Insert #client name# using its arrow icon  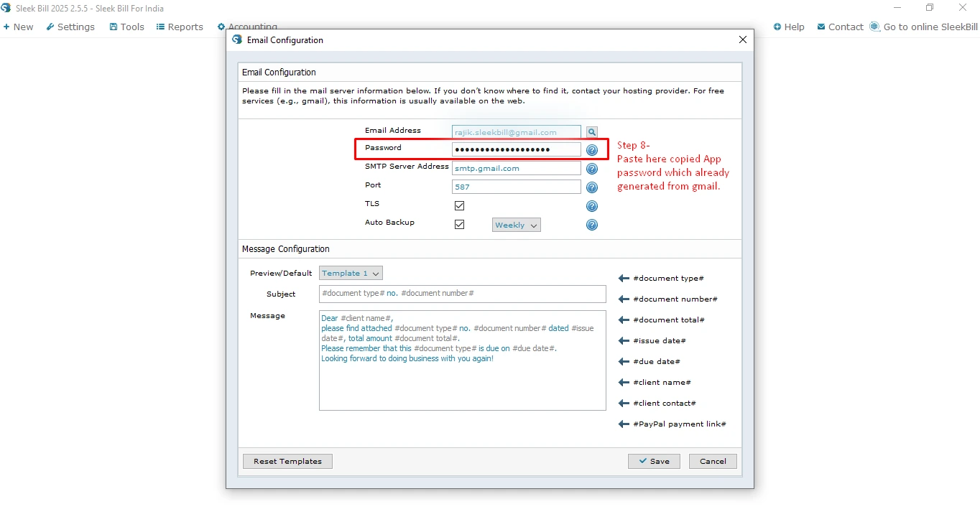pos(624,383)
